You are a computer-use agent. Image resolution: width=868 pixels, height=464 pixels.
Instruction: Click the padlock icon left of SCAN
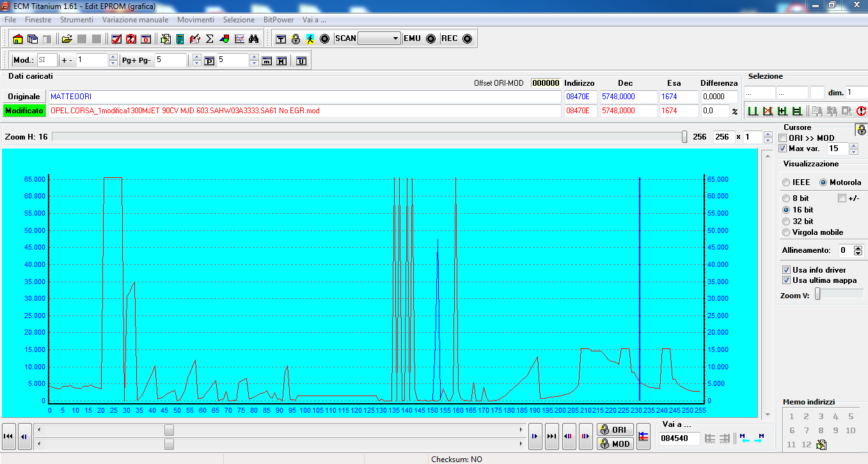click(296, 39)
